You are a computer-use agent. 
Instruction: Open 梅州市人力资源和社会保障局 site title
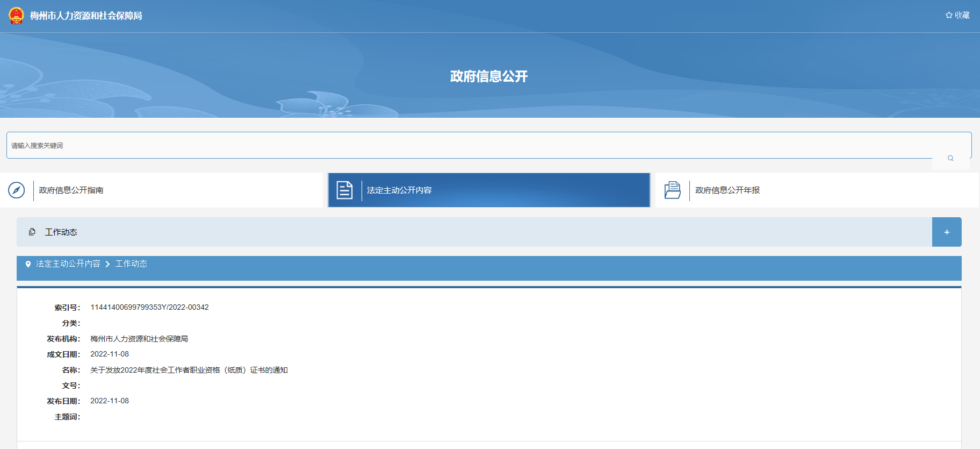tap(86, 16)
